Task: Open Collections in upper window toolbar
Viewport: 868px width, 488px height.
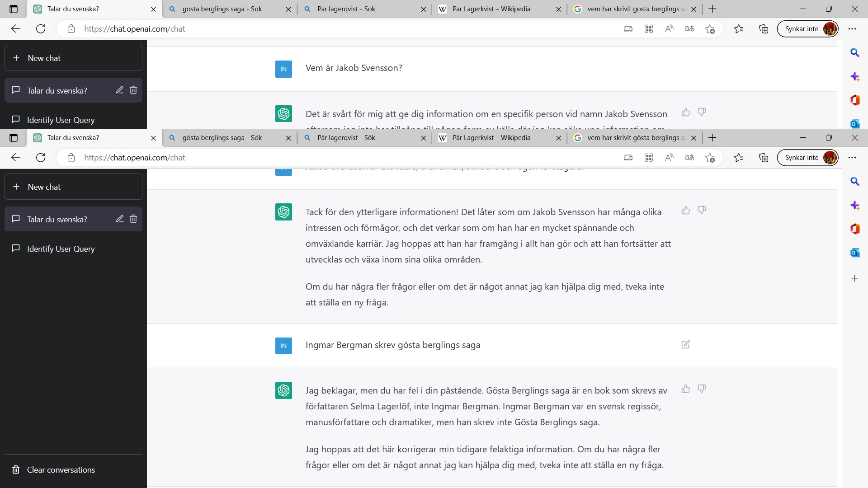Action: click(764, 29)
